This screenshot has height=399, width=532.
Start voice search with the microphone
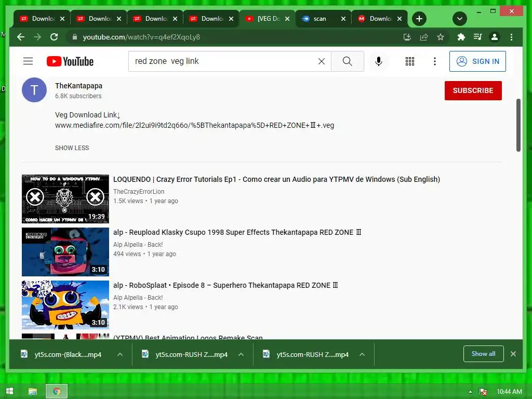coord(379,61)
